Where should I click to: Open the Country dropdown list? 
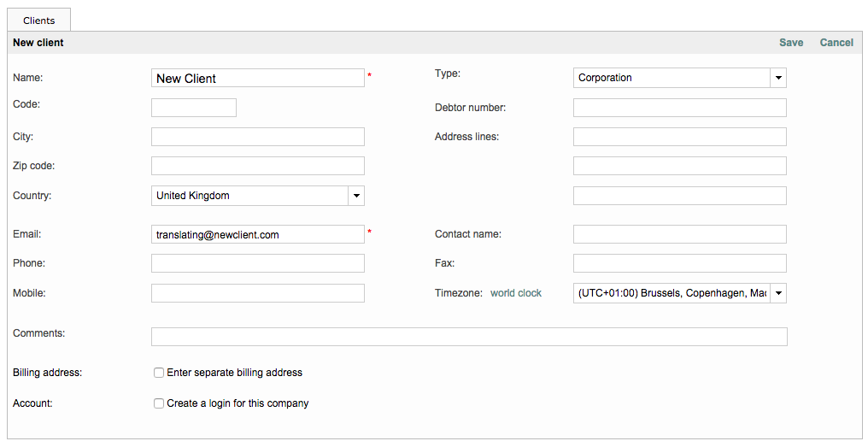(x=356, y=196)
